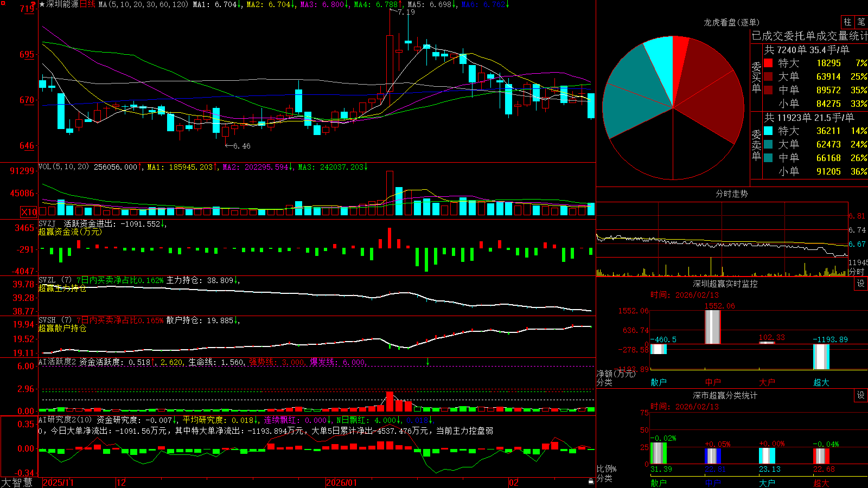Click the VOL(5,10,20) indicator label

click(x=63, y=166)
